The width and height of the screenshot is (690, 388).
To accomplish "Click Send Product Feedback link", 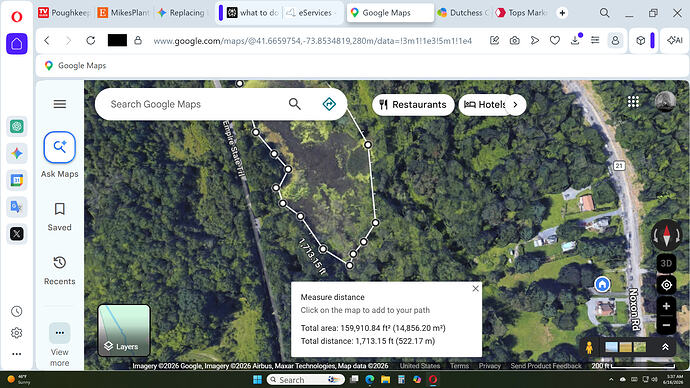I will (546, 366).
